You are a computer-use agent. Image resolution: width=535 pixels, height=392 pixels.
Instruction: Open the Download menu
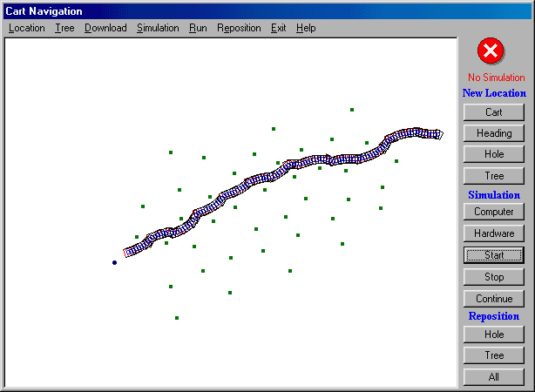tap(105, 28)
